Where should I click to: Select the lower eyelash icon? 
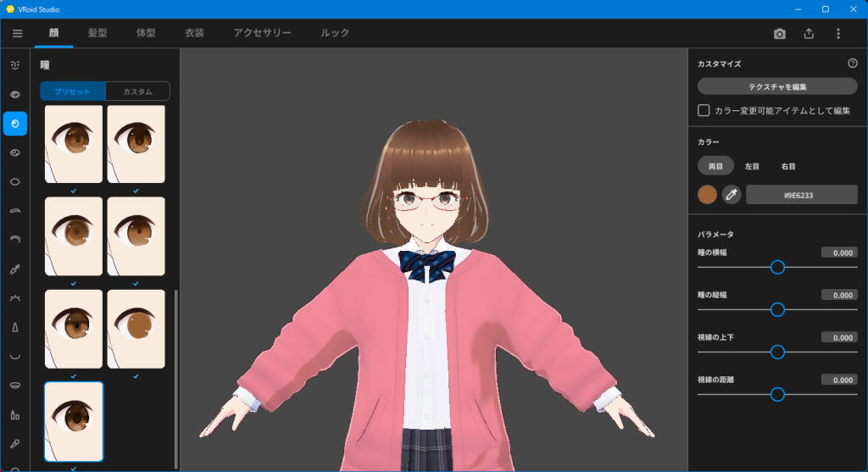pos(15,297)
